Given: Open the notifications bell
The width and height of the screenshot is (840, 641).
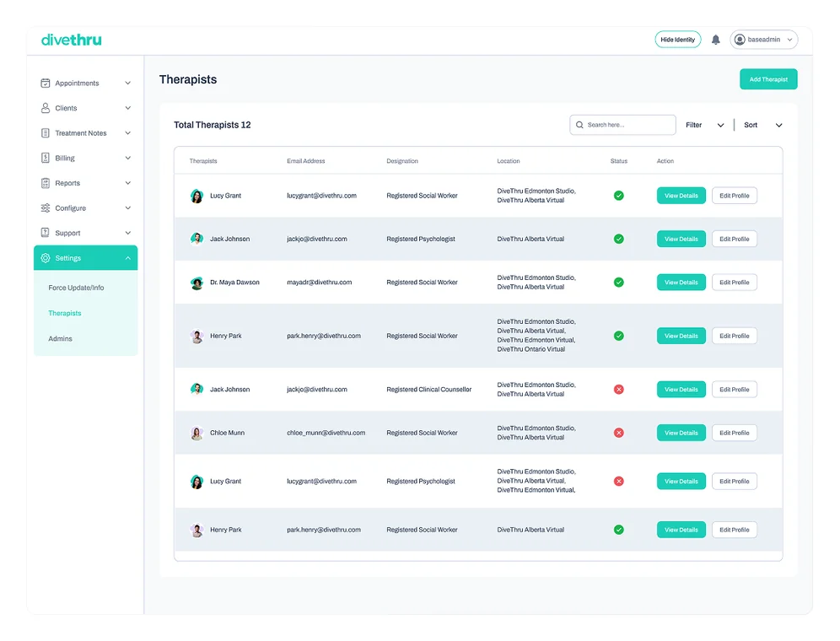Looking at the screenshot, I should pyautogui.click(x=715, y=40).
